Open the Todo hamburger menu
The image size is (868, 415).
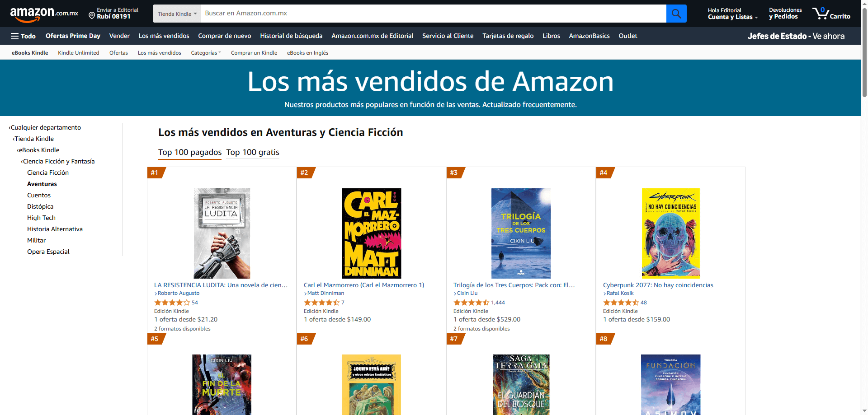(23, 36)
